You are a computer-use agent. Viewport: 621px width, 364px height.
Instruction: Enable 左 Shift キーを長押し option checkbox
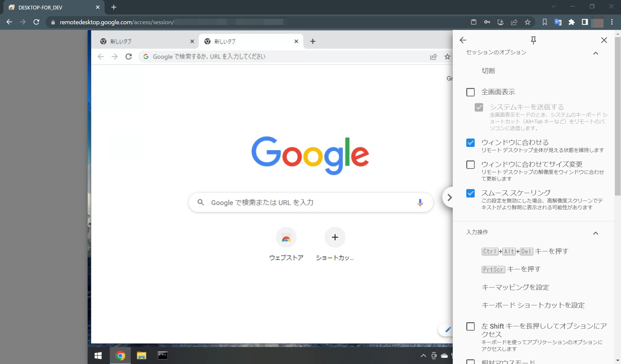470,326
